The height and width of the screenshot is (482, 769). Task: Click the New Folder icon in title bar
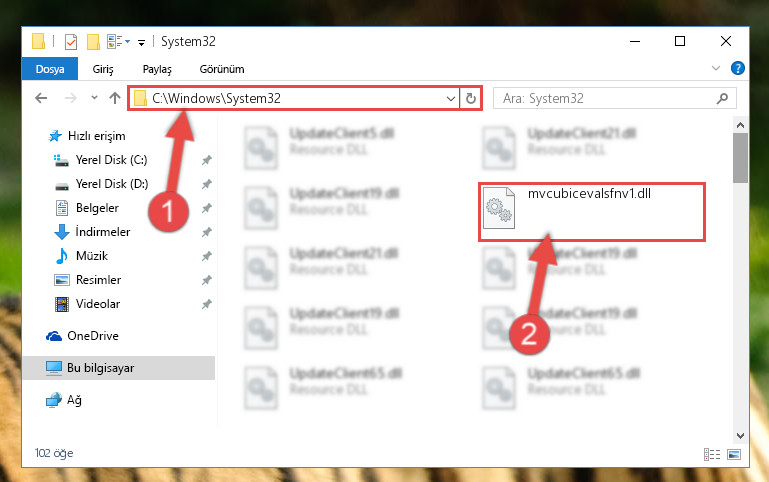click(93, 42)
